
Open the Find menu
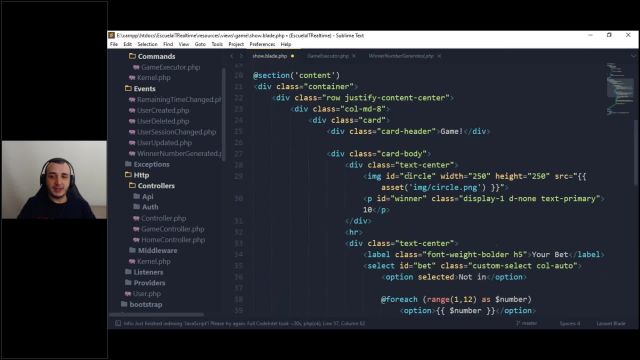pos(168,44)
